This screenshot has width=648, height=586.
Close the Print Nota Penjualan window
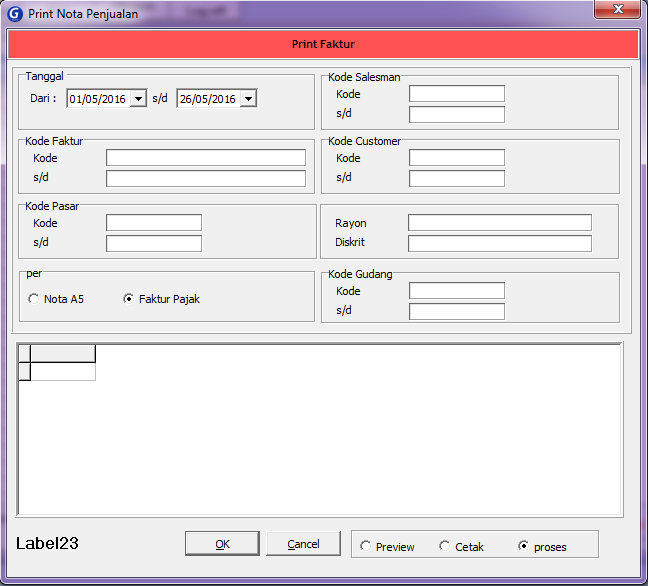point(616,10)
